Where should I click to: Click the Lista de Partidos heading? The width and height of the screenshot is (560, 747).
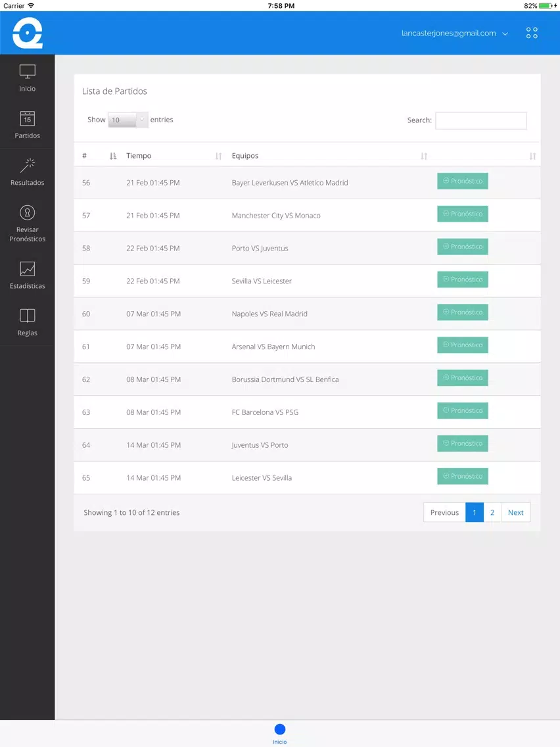click(114, 91)
